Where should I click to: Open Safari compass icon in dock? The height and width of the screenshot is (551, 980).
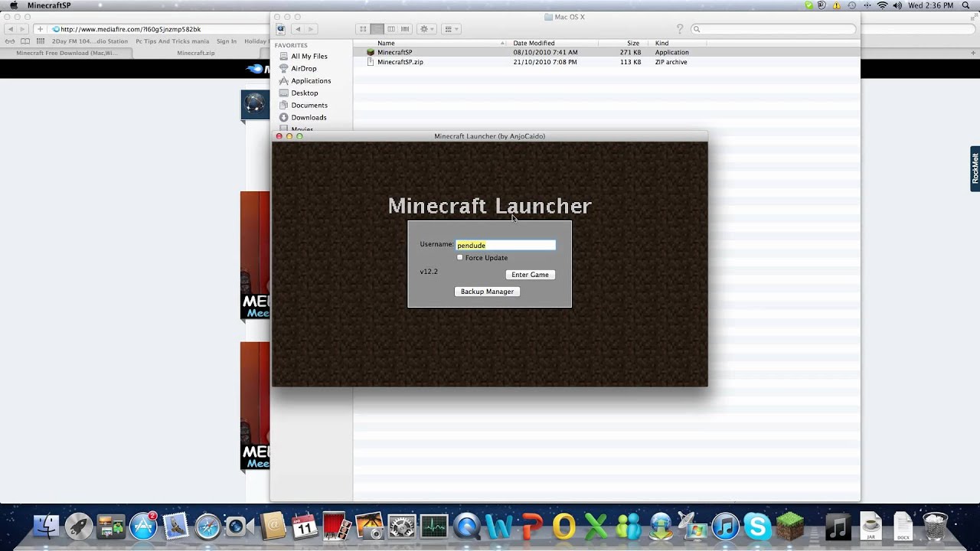point(207,527)
